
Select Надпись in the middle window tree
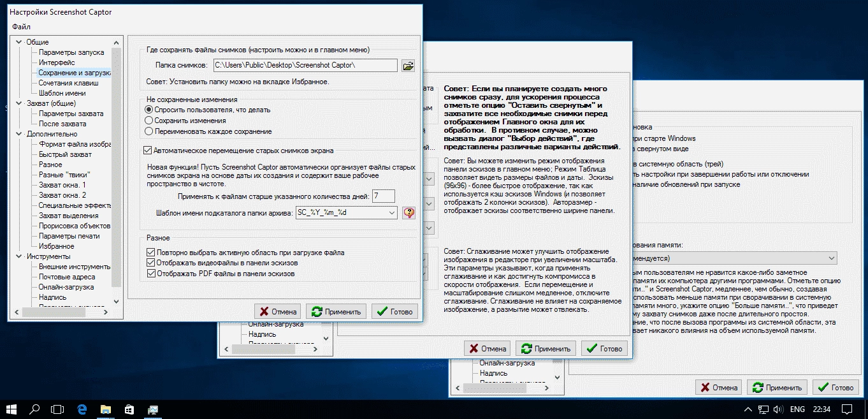click(263, 334)
